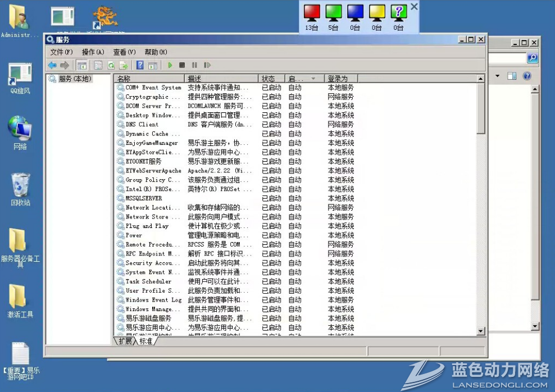Toggle the Show/Hide Console Tree button

(81, 65)
